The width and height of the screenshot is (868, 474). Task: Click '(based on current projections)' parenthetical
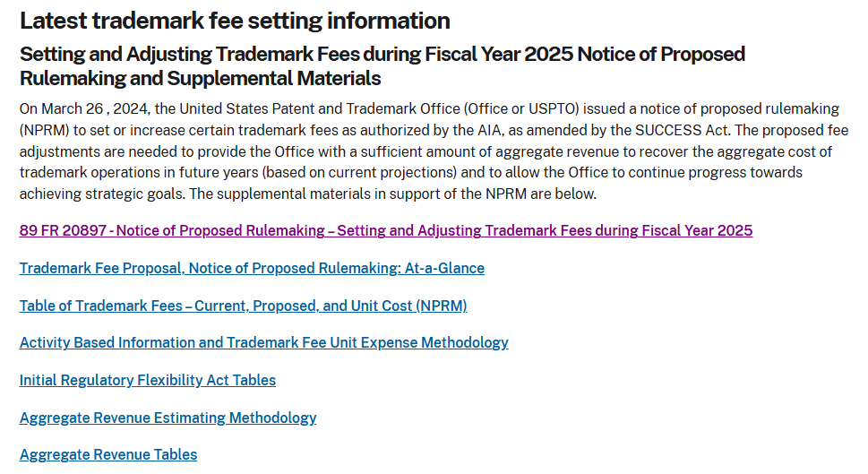tap(360, 173)
